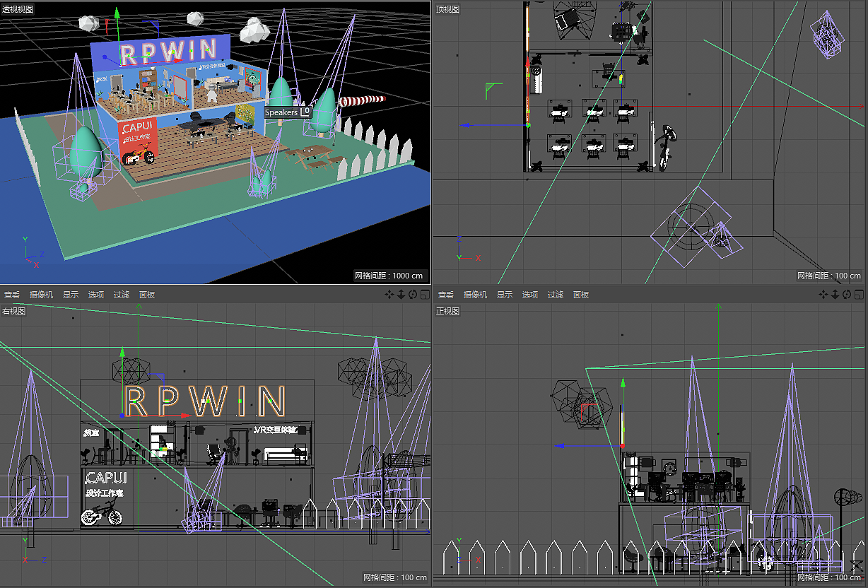Open the 过滤 filter menu in right viewport bar
This screenshot has height=588, width=868.
556,295
